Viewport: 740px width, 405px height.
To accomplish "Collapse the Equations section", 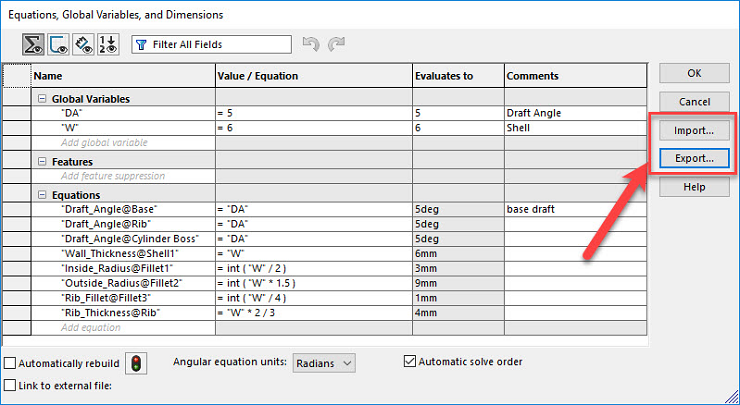I will [x=42, y=195].
